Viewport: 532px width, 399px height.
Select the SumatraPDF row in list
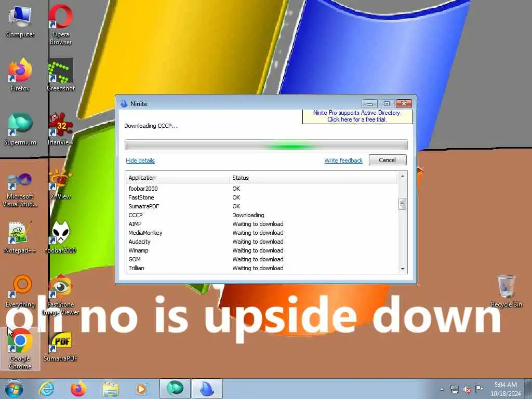261,206
